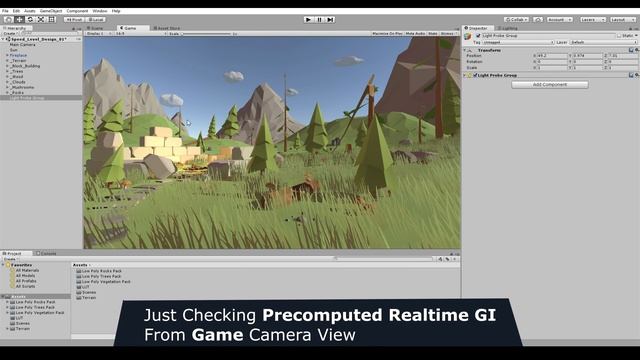Open the Component menu
This screenshot has height=360, width=640.
click(77, 11)
